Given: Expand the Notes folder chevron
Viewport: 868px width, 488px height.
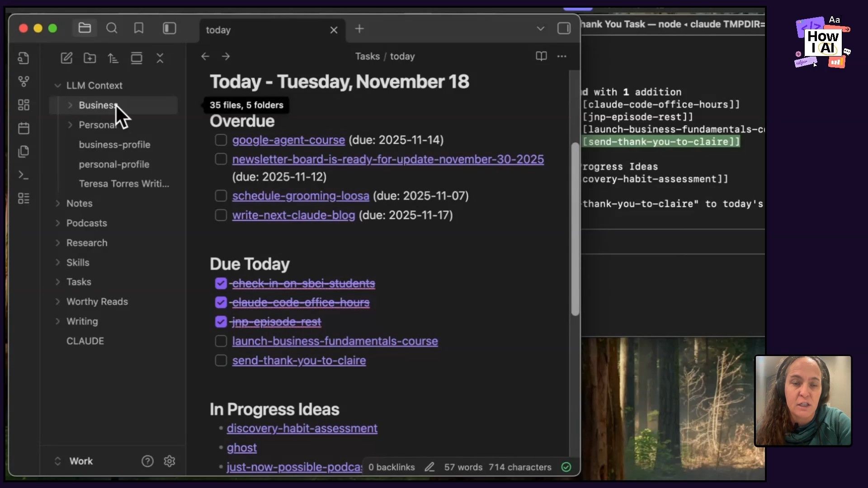Looking at the screenshot, I should [x=57, y=203].
